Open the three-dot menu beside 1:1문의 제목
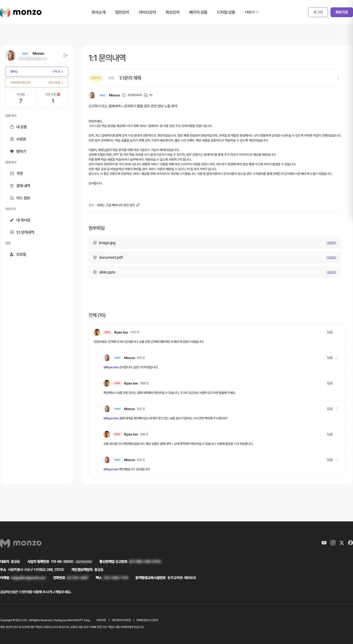353x644 pixels. point(338,78)
